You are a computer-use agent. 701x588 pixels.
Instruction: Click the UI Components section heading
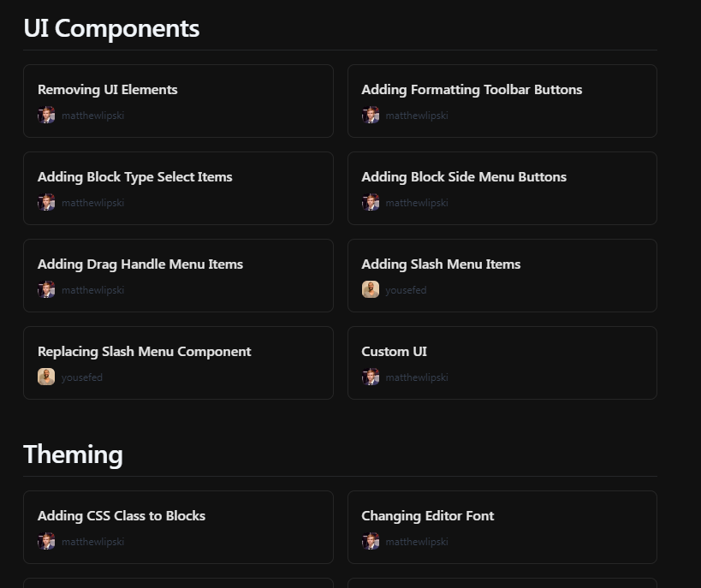pyautogui.click(x=111, y=28)
